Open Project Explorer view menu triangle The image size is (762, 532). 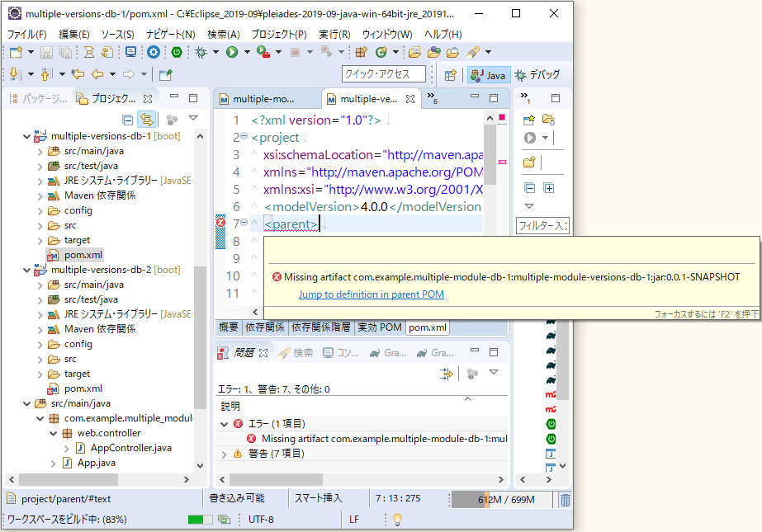(193, 118)
